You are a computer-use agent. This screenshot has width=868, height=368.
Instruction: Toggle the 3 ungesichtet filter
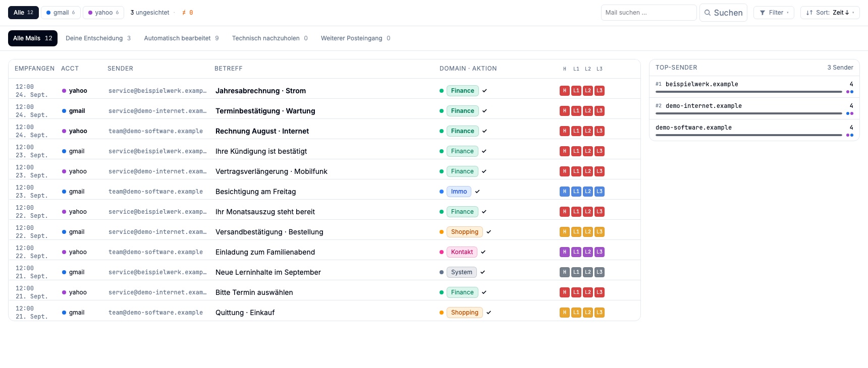pyautogui.click(x=150, y=13)
